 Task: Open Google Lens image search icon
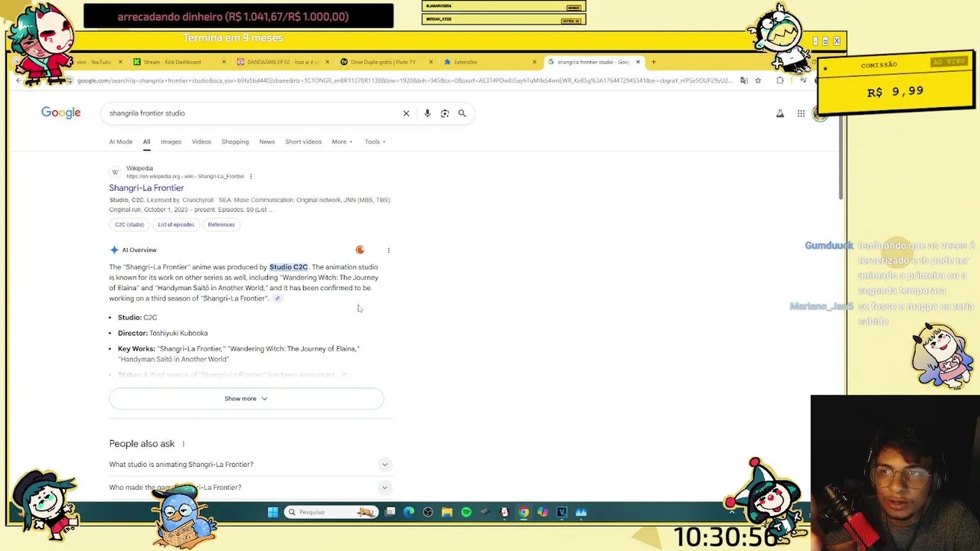445,113
